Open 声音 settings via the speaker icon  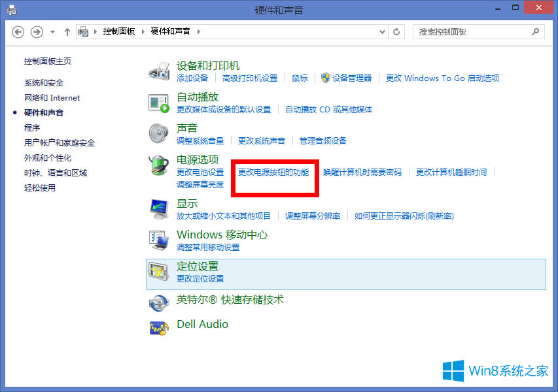pos(159,134)
